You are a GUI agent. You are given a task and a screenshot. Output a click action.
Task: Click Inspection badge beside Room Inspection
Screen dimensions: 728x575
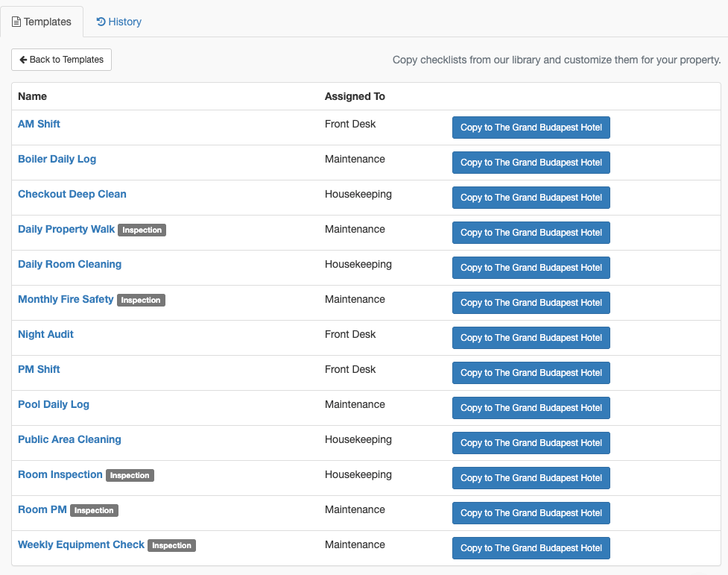(130, 476)
